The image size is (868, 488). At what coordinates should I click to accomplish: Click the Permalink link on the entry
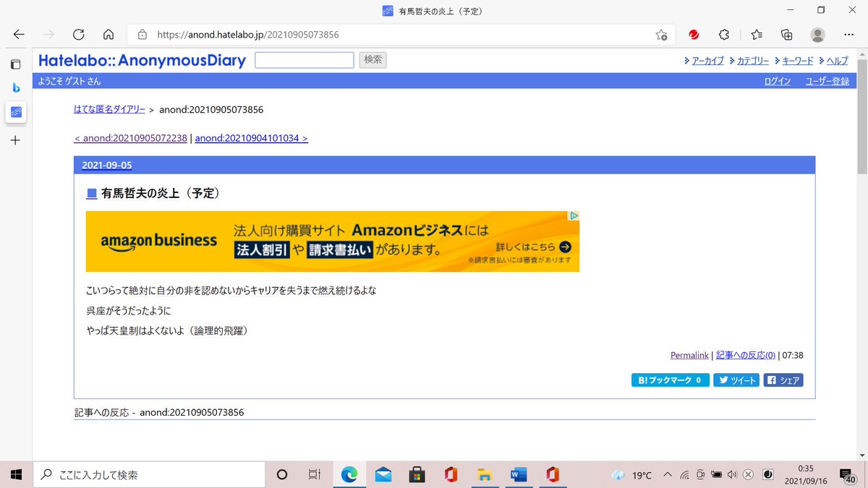click(689, 354)
